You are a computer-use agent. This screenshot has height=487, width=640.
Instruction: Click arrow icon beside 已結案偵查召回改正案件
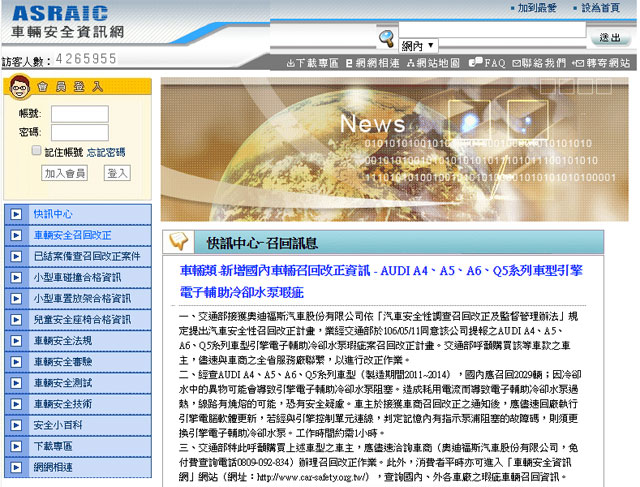16,256
